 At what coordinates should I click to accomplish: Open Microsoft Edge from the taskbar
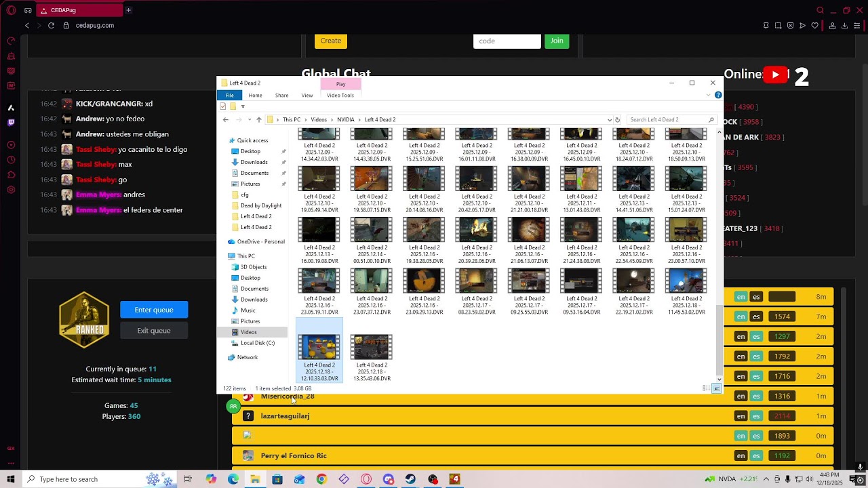tap(233, 479)
